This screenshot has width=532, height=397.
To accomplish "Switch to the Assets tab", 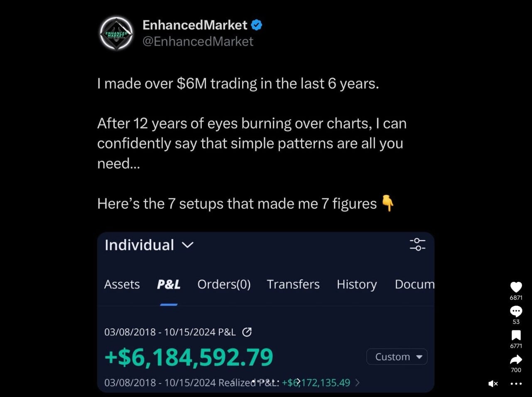I will click(122, 284).
